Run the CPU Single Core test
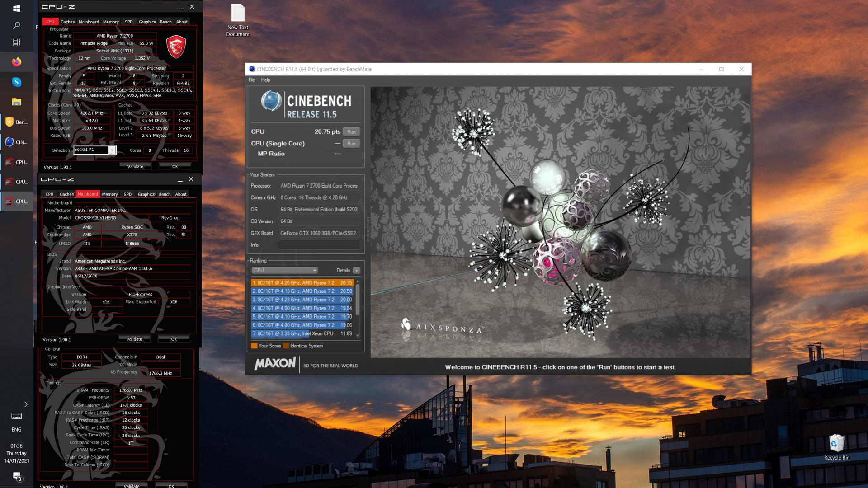868x488 pixels. (351, 144)
